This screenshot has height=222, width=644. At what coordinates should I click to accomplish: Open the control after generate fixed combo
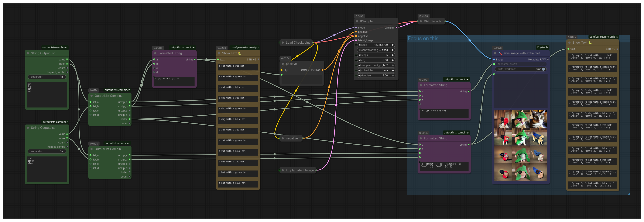click(376, 50)
